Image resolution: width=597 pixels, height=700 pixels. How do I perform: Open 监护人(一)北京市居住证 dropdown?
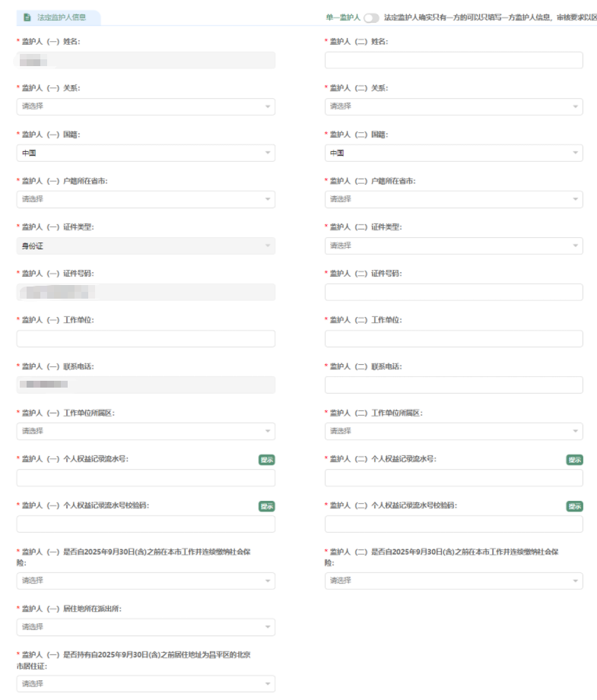(x=145, y=684)
